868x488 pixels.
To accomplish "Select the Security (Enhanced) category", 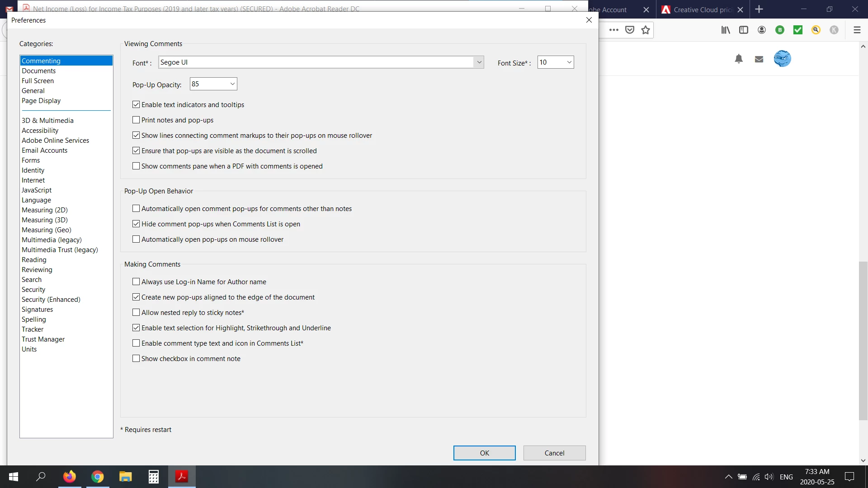I will coord(51,300).
